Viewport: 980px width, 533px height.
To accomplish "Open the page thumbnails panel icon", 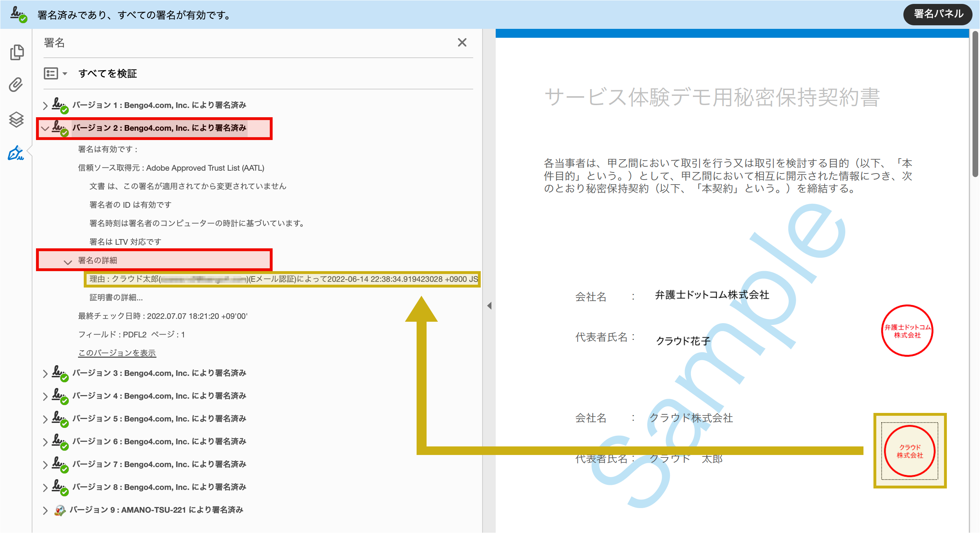I will click(x=17, y=52).
